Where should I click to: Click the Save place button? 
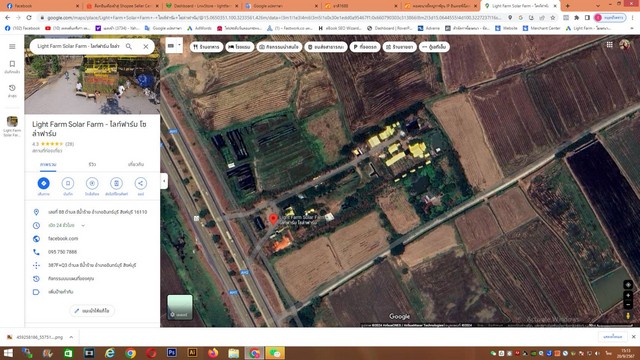coord(68,183)
